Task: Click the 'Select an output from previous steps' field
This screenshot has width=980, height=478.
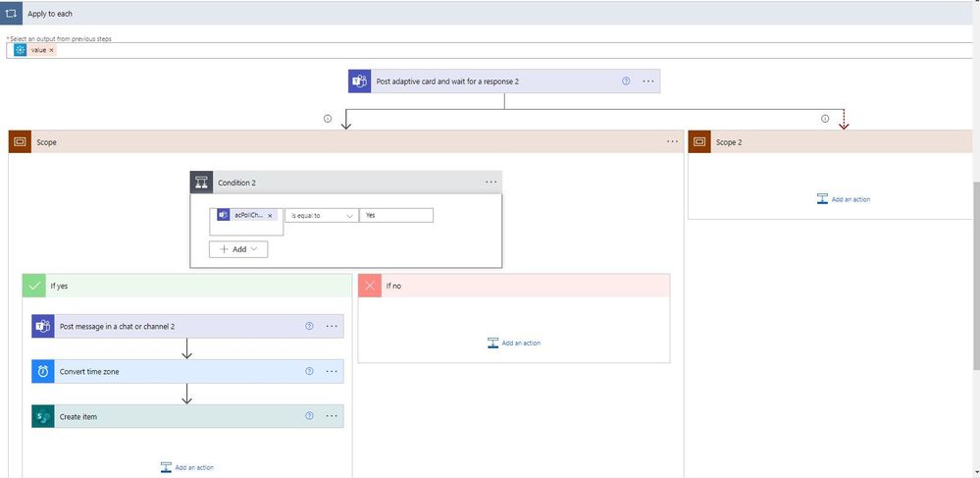Action: (490, 51)
